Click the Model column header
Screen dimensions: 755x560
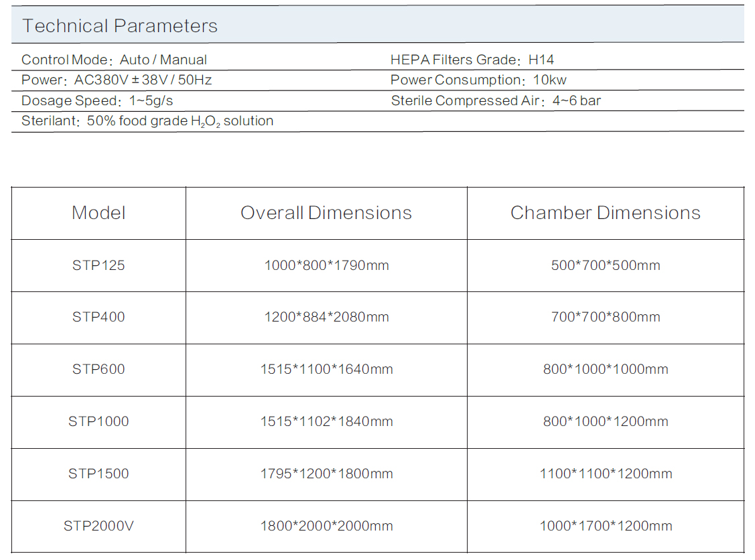point(98,213)
